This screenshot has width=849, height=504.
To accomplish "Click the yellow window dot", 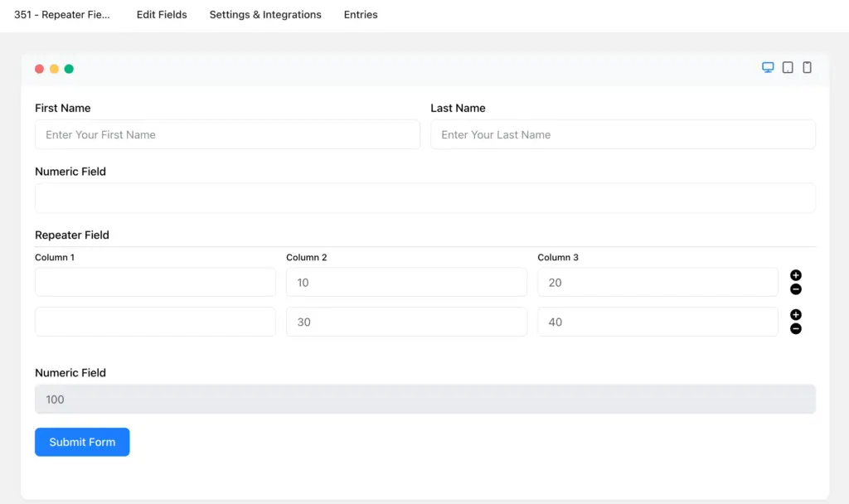I will (x=54, y=69).
